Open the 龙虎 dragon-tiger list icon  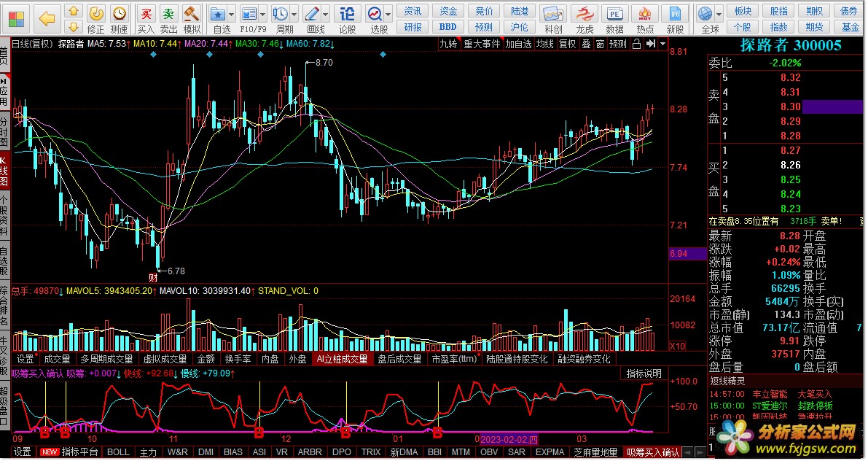tap(584, 20)
